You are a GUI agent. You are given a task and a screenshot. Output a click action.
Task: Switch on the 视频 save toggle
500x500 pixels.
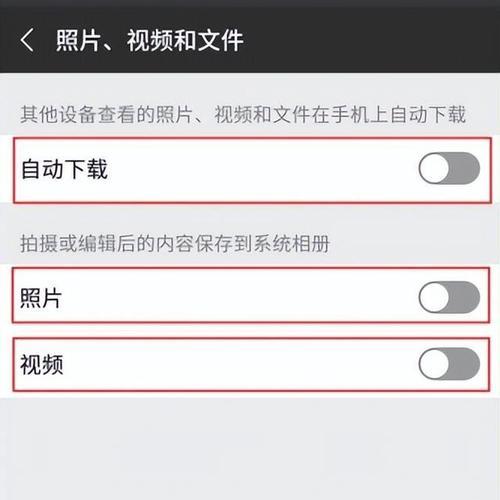point(449,364)
